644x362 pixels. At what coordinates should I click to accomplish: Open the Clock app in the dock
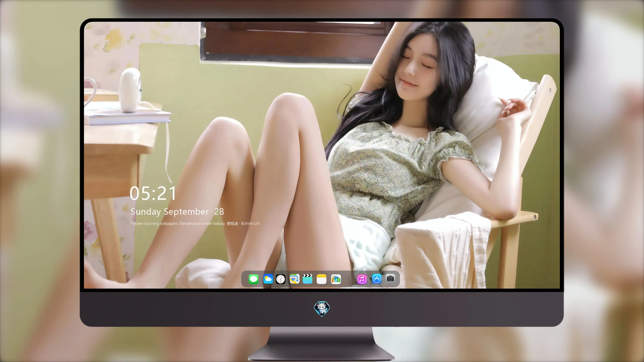tap(281, 279)
